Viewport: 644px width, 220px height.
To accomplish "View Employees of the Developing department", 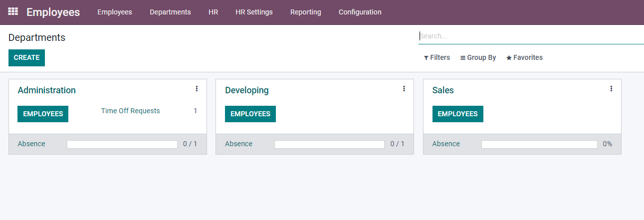I will 250,114.
